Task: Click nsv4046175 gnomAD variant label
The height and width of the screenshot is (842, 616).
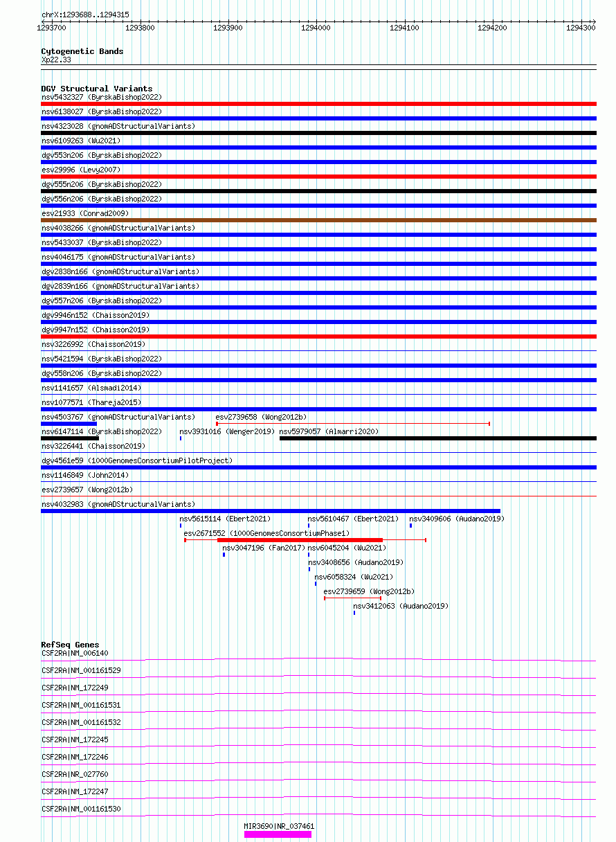Action: point(118,257)
